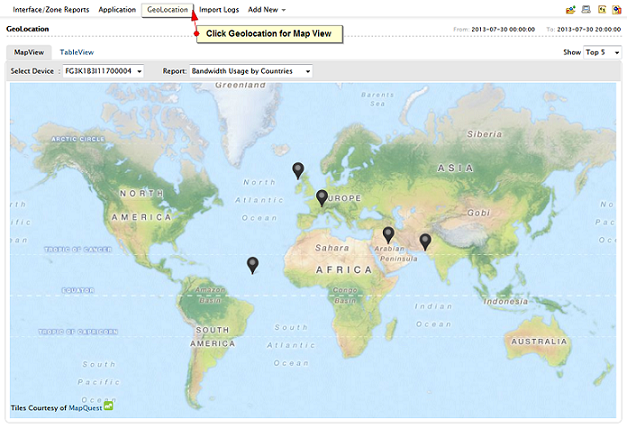Select the map pin near the United Kingdom
The image size is (627, 428).
(x=298, y=171)
